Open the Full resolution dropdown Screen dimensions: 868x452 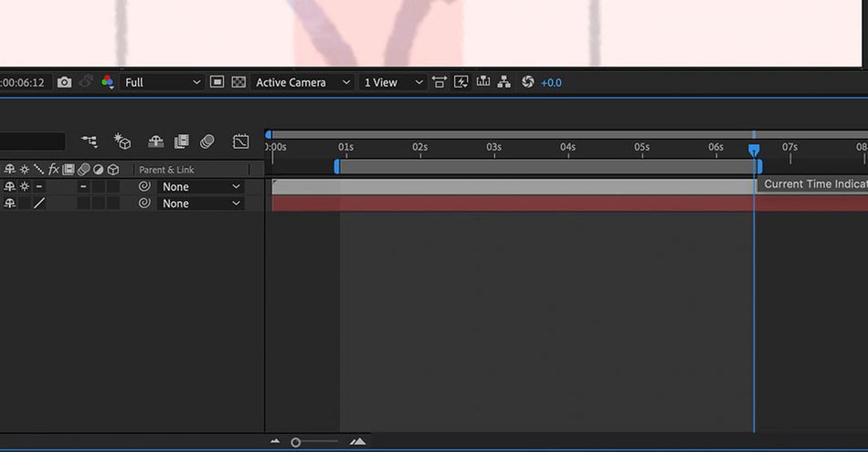163,82
